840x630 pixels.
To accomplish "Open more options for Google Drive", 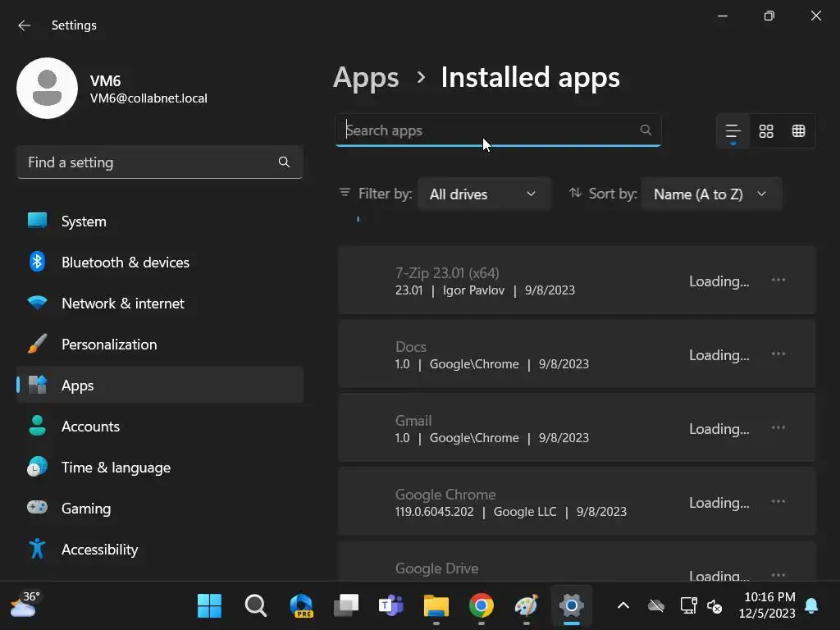I will 778,575.
